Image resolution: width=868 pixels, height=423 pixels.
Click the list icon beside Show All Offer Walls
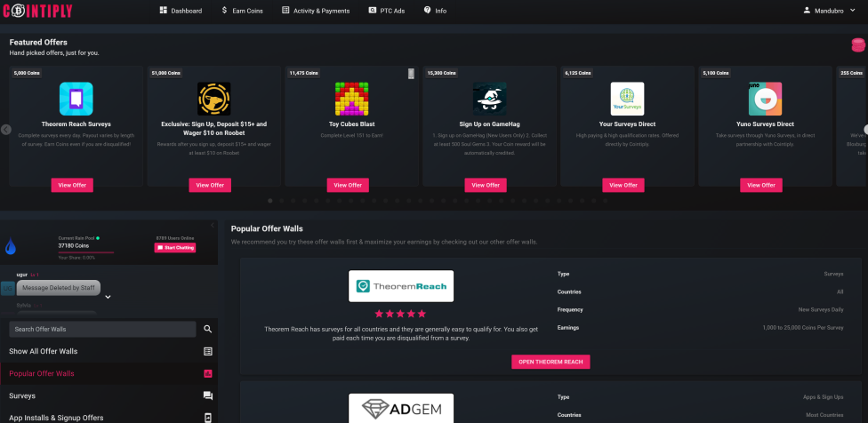pos(207,351)
